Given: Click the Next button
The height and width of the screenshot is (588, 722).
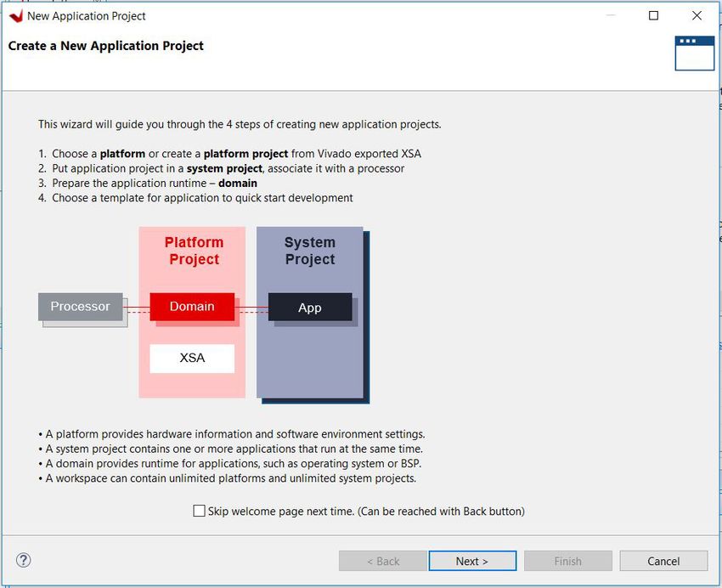Looking at the screenshot, I should (x=472, y=561).
